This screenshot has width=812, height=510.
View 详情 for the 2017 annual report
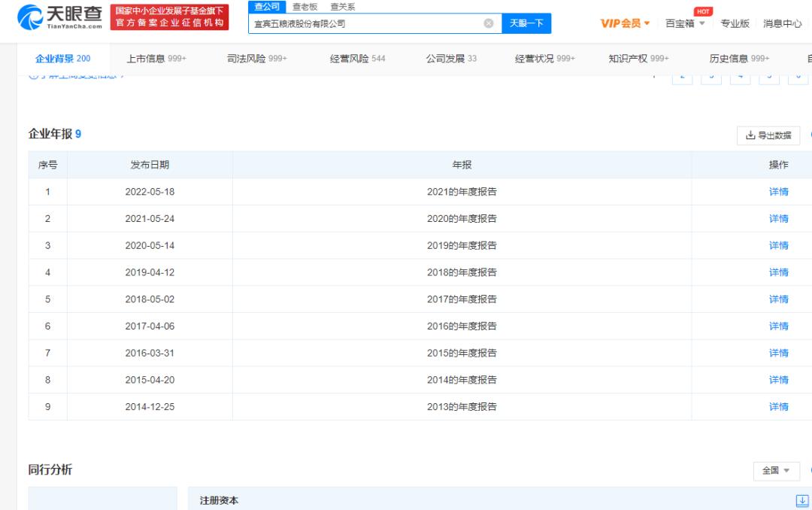pos(778,299)
